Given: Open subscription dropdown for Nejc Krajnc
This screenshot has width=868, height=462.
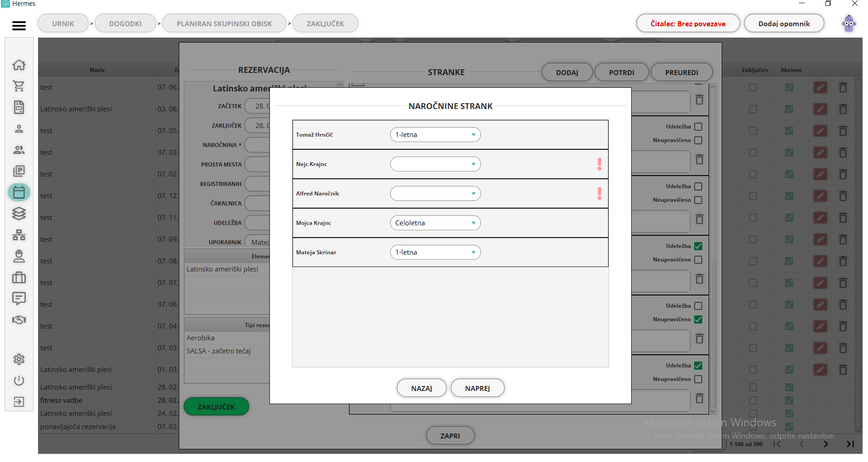Looking at the screenshot, I should (x=435, y=164).
